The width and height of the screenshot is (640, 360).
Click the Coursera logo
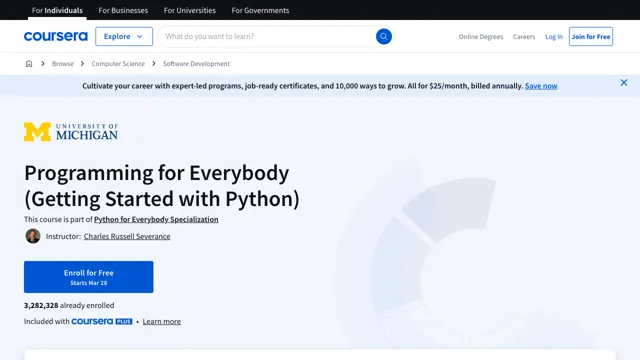(56, 36)
